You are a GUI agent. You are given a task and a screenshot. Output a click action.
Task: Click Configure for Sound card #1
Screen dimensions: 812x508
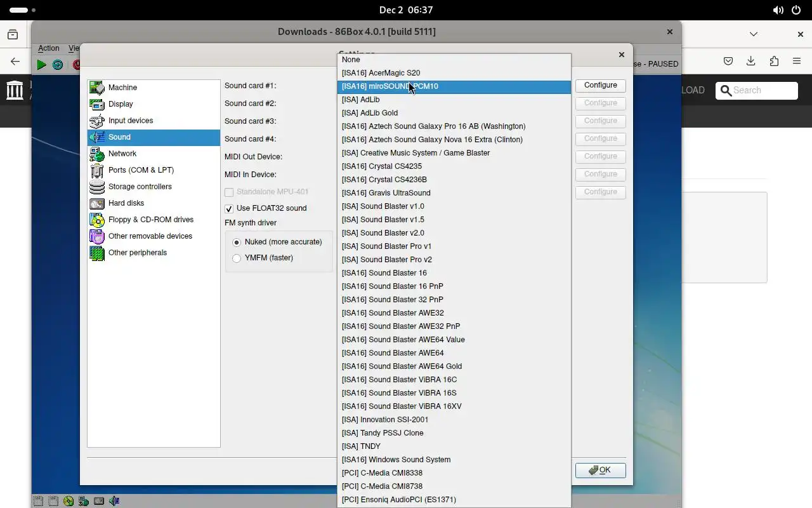tap(600, 85)
